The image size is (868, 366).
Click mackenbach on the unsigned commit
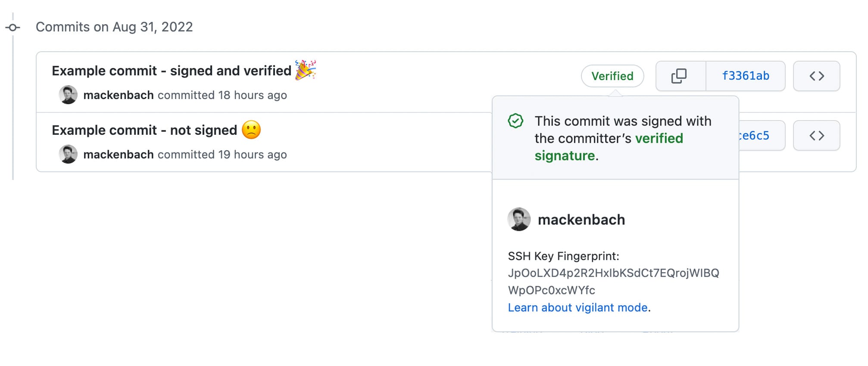(x=119, y=154)
